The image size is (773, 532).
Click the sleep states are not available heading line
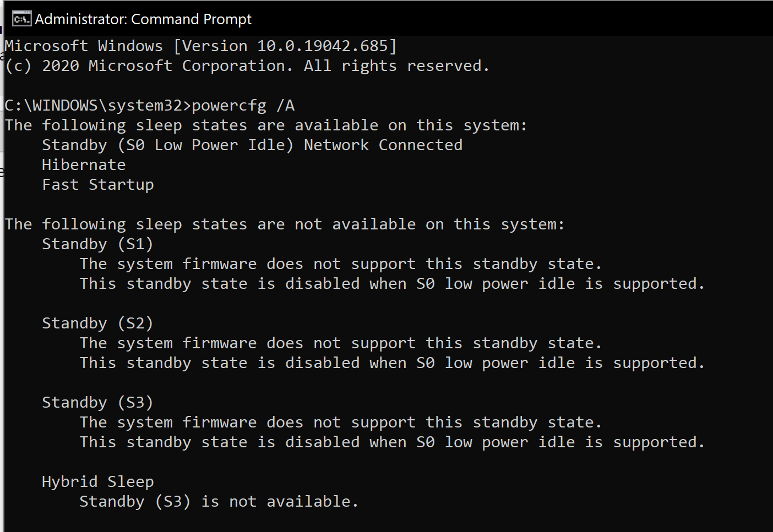click(x=284, y=224)
